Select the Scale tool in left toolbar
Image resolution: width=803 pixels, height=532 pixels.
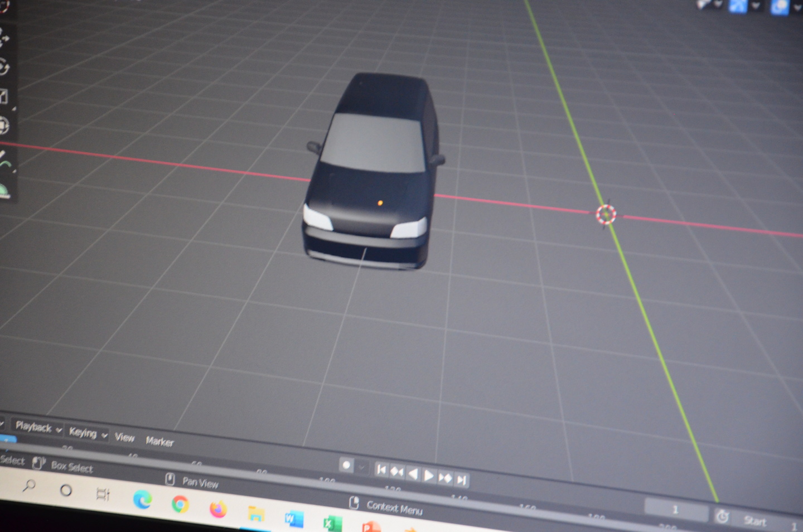pos(3,96)
